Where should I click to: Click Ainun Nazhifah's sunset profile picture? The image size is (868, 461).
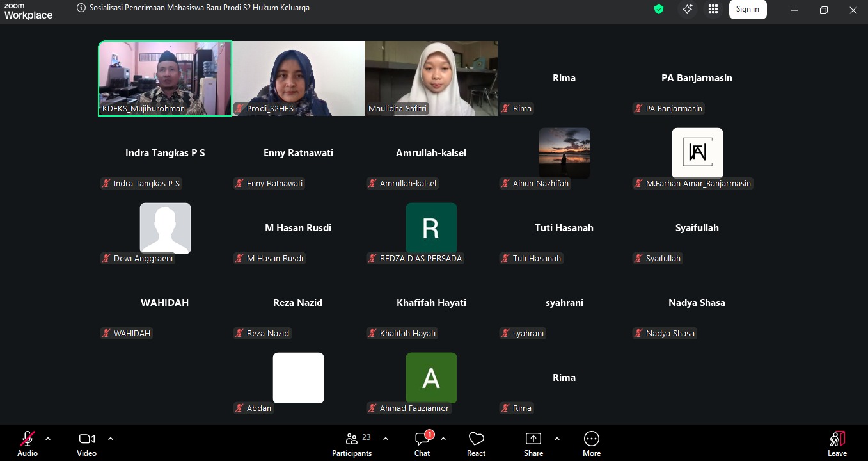click(x=564, y=153)
